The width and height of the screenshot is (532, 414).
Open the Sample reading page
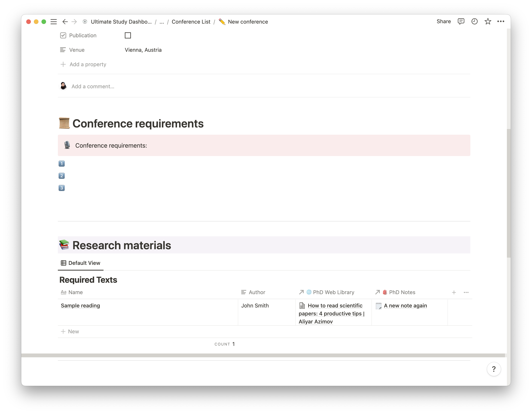pyautogui.click(x=80, y=306)
